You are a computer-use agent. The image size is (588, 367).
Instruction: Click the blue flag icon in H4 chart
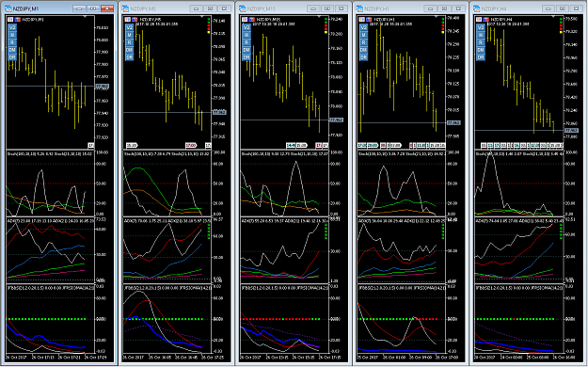pyautogui.click(x=485, y=19)
